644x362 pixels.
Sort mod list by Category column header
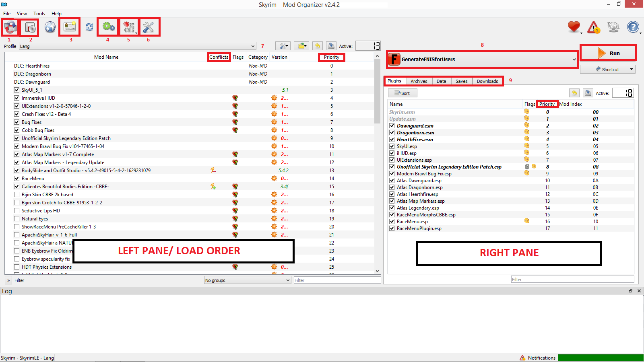(x=258, y=57)
